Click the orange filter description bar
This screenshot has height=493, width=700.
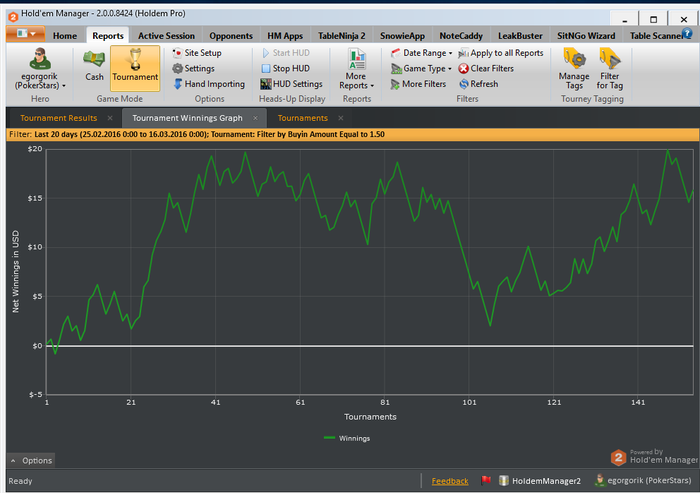click(x=353, y=134)
